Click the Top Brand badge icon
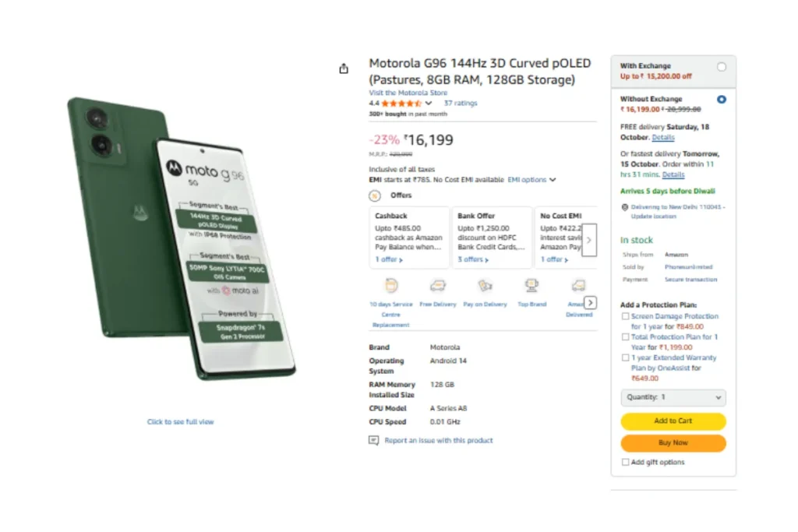The height and width of the screenshot is (532, 798). pyautogui.click(x=532, y=285)
